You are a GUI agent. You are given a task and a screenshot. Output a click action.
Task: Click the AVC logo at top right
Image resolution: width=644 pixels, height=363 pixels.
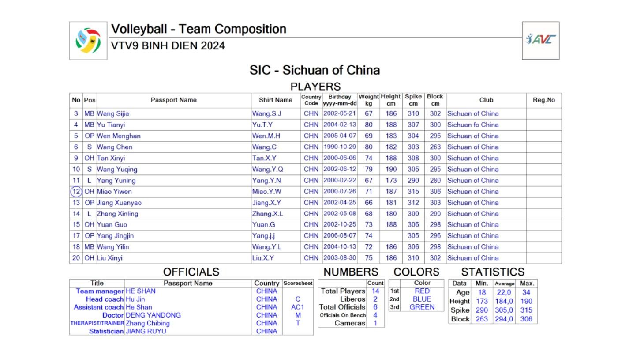(540, 40)
